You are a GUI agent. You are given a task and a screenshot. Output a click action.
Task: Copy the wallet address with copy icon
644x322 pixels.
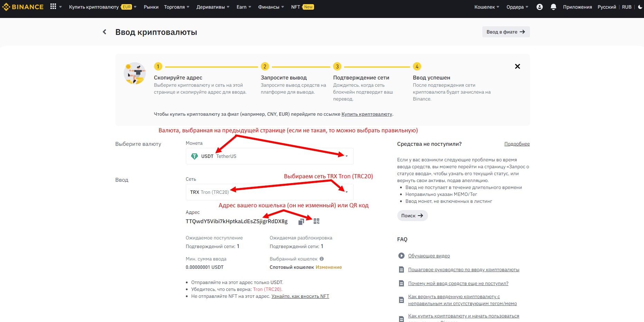point(301,221)
